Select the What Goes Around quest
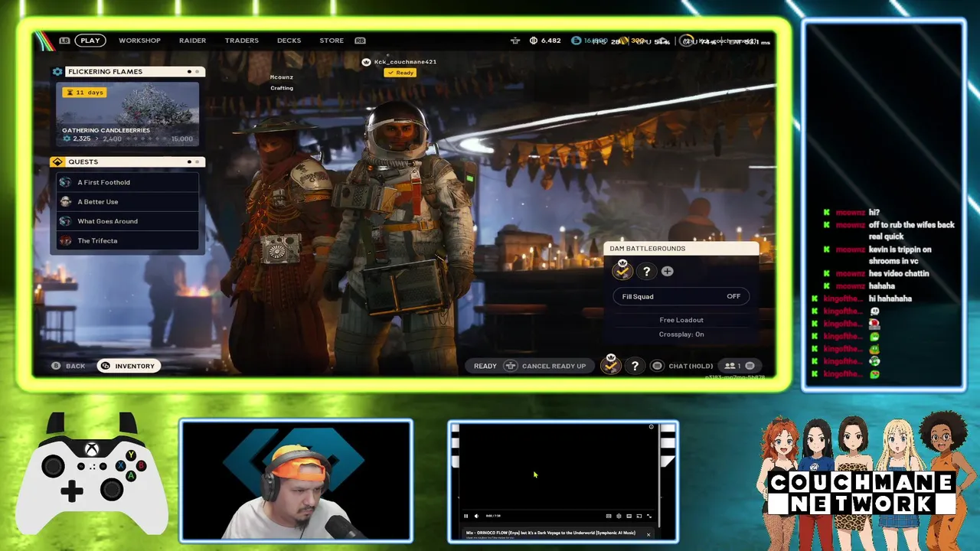Viewport: 980px width, 551px height. coord(127,221)
